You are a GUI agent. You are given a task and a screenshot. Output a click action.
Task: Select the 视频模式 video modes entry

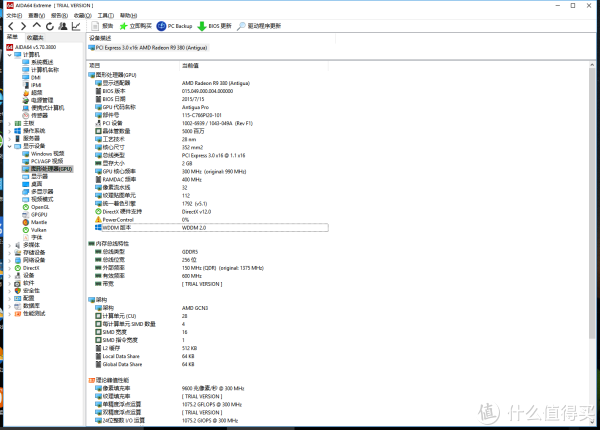click(x=38, y=199)
